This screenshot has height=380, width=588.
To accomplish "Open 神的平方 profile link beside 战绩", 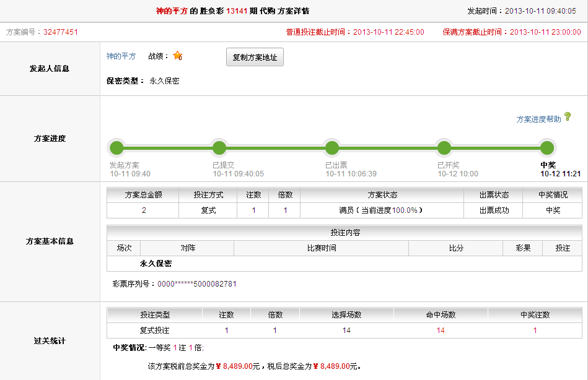I will coord(121,56).
